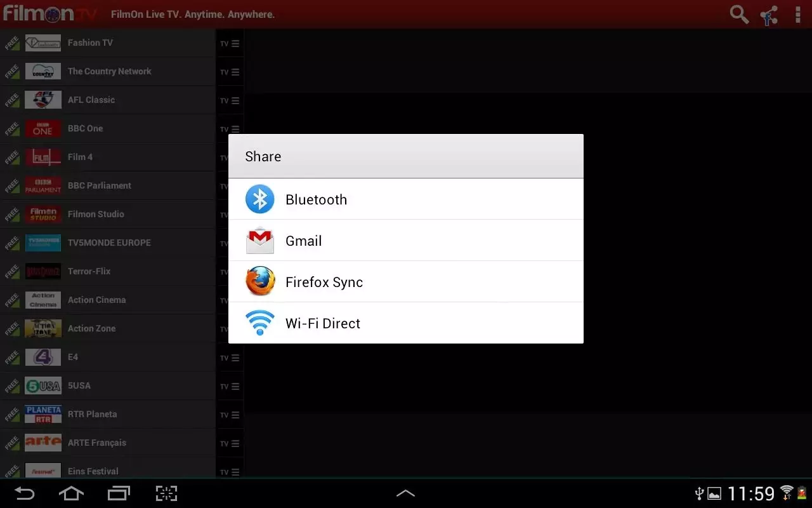Viewport: 812px width, 508px height.
Task: Open TV guide menu for The Country Network
Action: click(230, 72)
